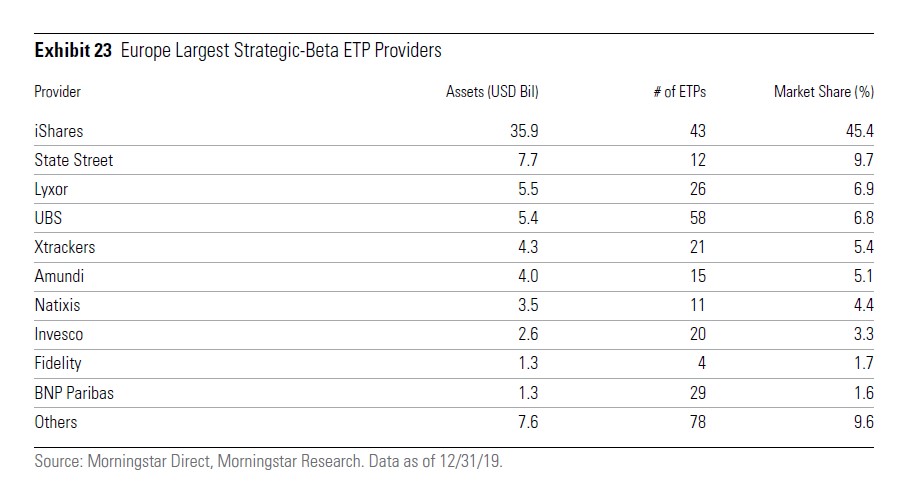Click the Lyxor row label
The height and width of the screenshot is (502, 906).
[53, 189]
